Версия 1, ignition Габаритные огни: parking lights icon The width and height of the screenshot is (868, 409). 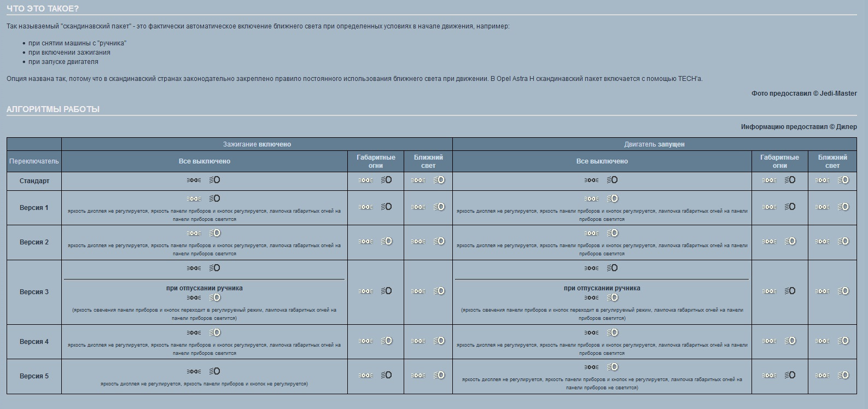point(365,207)
